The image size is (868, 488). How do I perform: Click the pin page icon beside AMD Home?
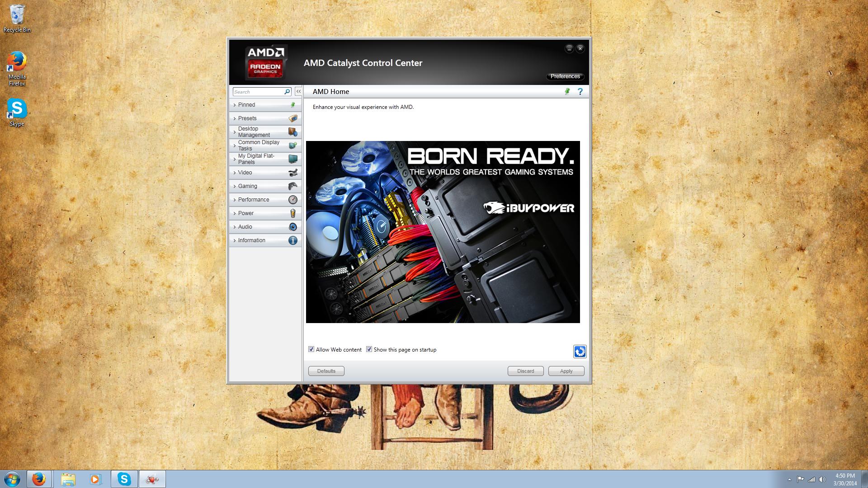coord(567,92)
